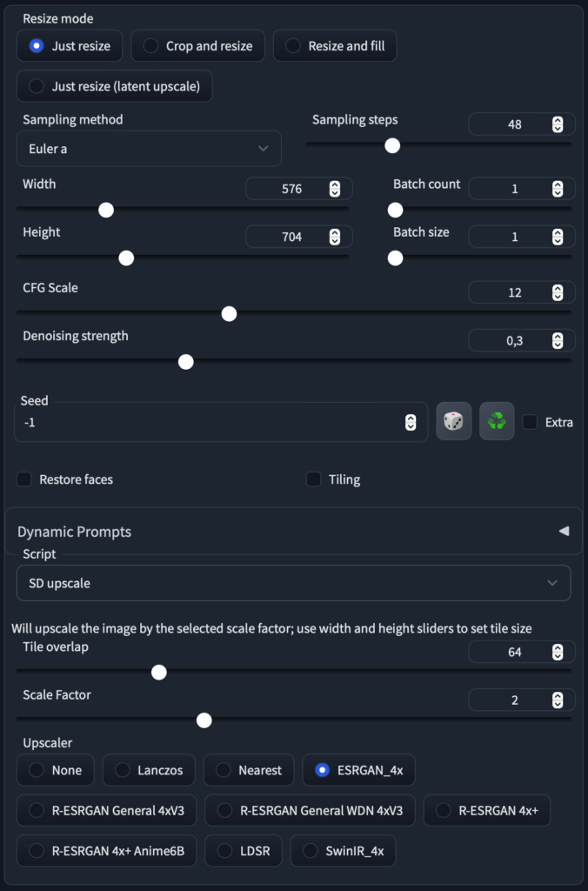Open the Sampling method dropdown
This screenshot has width=588, height=891.
pyautogui.click(x=149, y=149)
